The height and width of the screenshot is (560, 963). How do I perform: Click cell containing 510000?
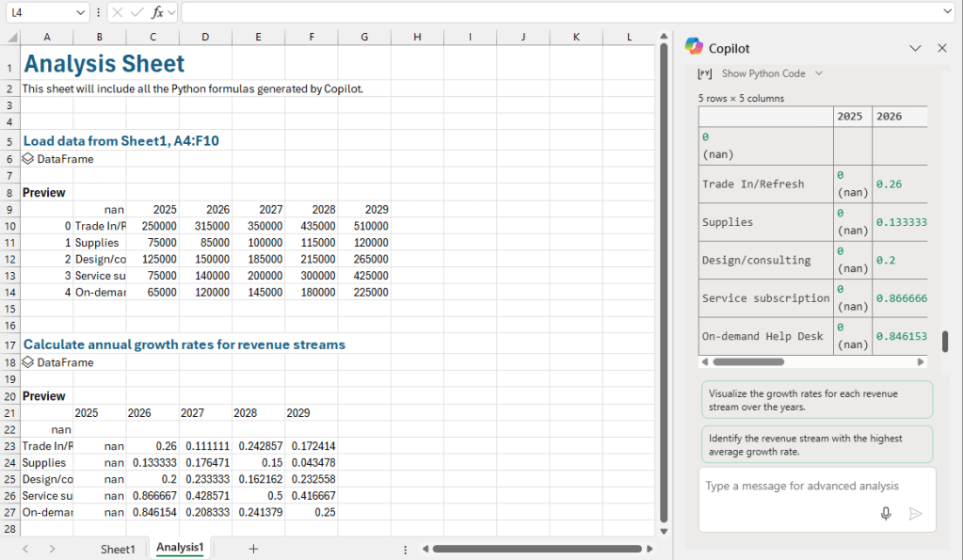tap(364, 226)
